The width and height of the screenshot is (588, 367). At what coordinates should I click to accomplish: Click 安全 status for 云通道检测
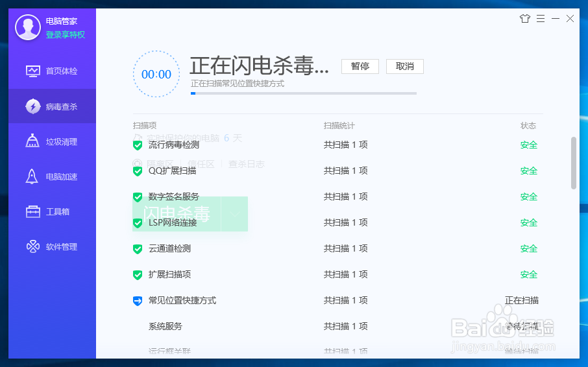(529, 248)
